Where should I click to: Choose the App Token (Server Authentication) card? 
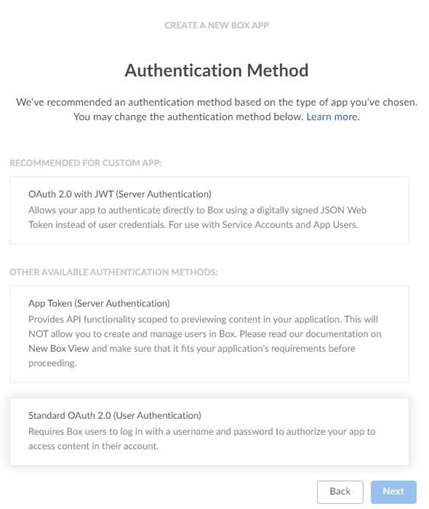click(x=209, y=334)
